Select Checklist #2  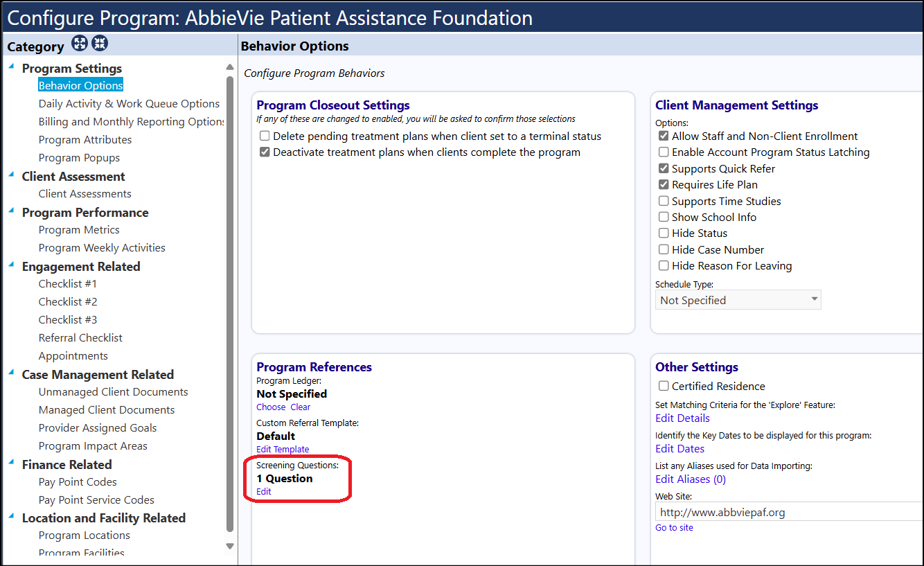click(68, 301)
